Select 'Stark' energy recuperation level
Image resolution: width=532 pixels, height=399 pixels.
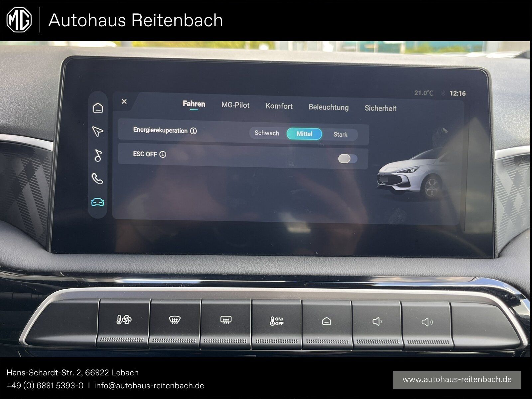point(340,134)
